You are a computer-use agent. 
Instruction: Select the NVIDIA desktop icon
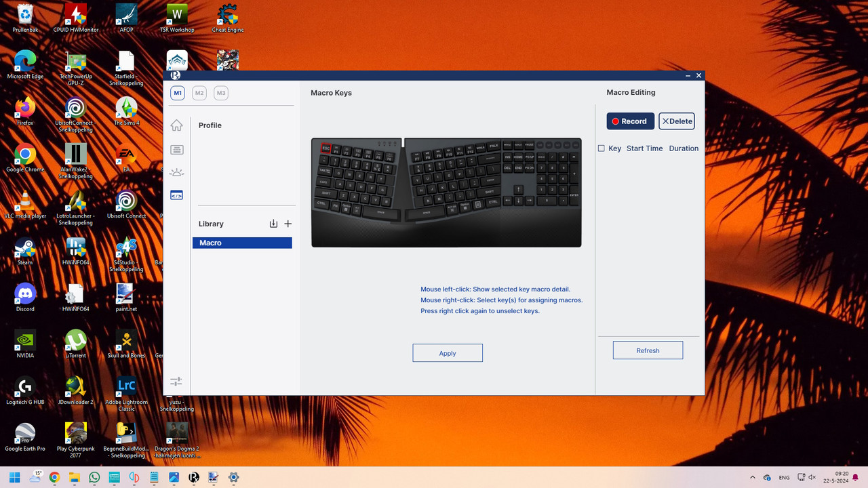click(25, 344)
